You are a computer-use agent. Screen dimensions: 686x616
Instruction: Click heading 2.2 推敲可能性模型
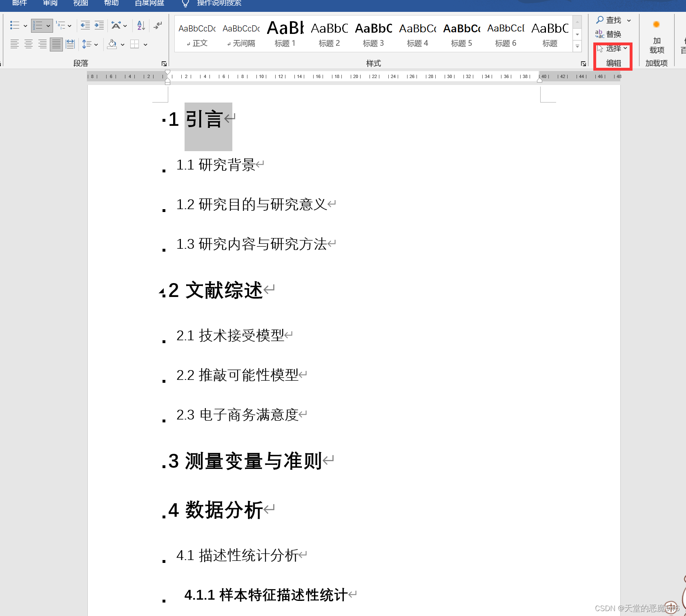(x=237, y=375)
